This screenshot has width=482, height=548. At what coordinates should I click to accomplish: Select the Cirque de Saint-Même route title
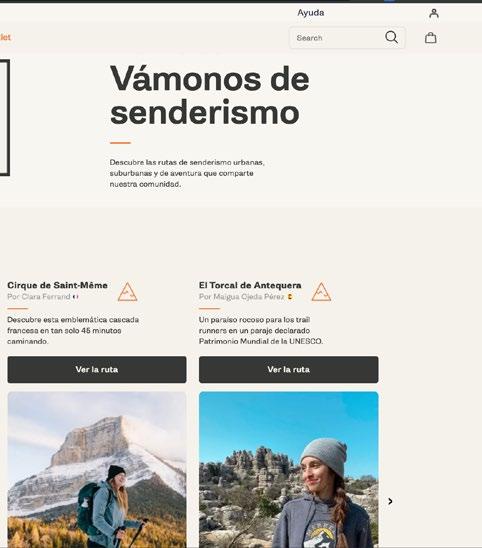pos(57,285)
